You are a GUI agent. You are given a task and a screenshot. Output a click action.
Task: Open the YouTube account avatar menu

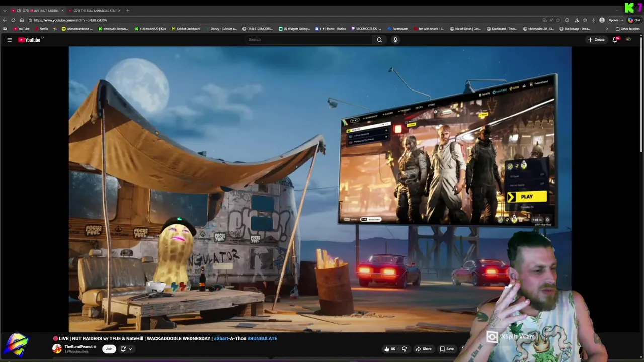pyautogui.click(x=628, y=40)
